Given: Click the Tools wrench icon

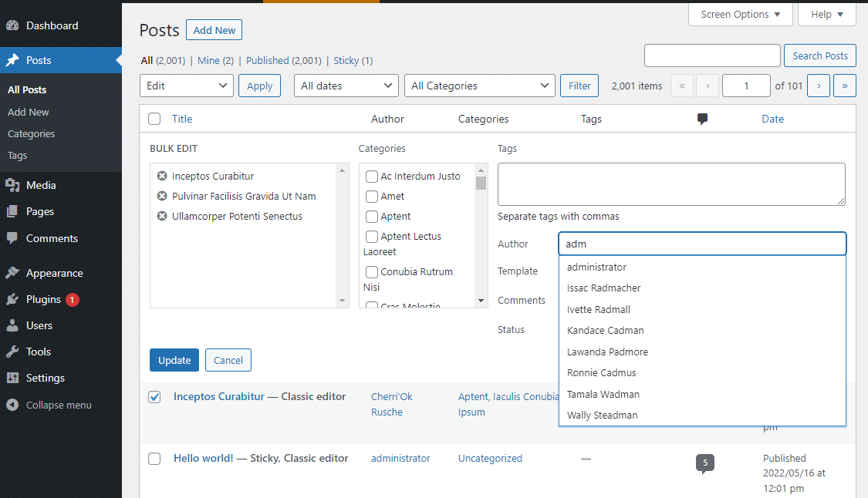Looking at the screenshot, I should pos(12,352).
